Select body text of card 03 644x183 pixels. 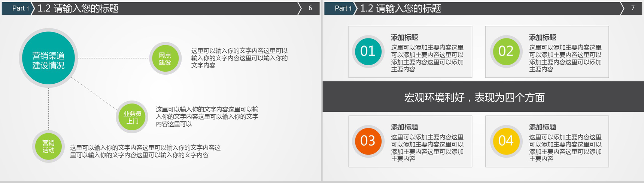pos(427,148)
